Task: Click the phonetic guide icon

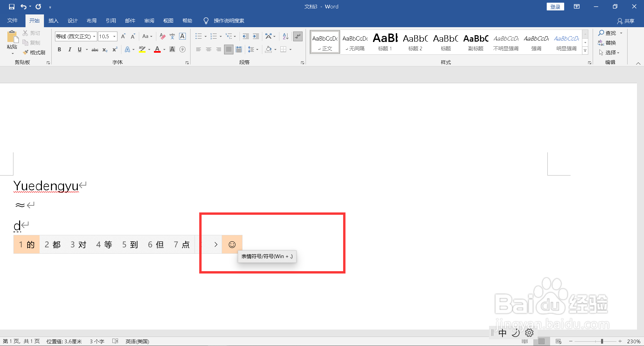Action: (172, 36)
